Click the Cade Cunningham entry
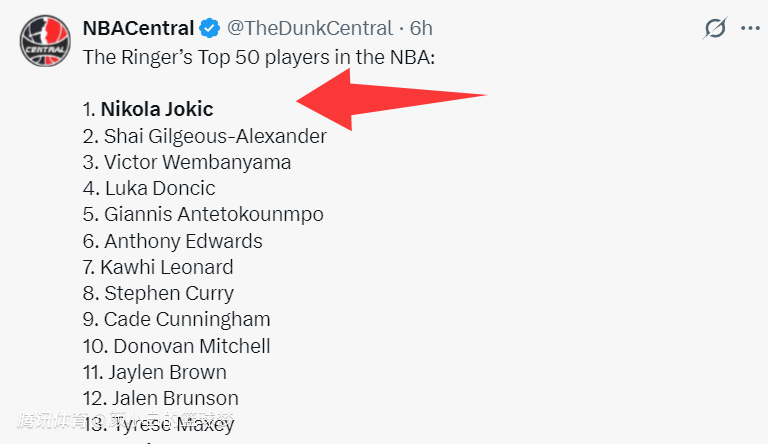768x444 pixels. point(177,319)
